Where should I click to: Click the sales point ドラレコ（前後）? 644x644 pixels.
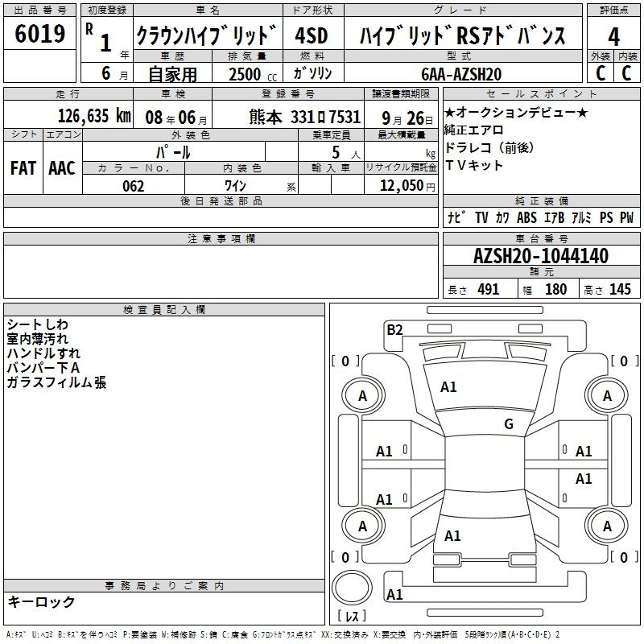(489, 147)
